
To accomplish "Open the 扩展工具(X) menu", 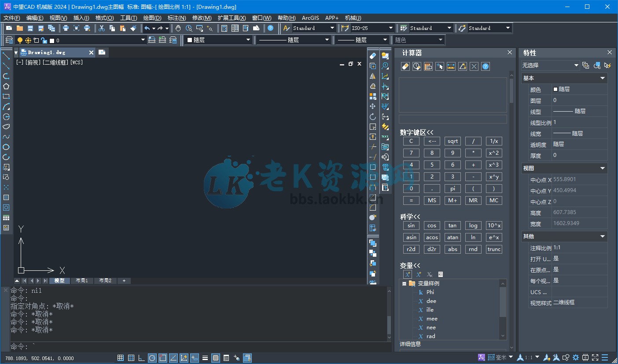I will point(232,18).
